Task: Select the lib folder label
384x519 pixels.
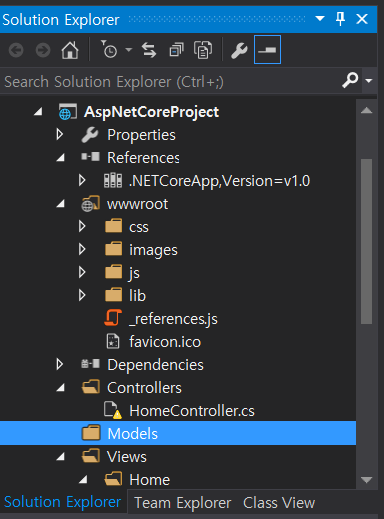Action: coord(137,296)
